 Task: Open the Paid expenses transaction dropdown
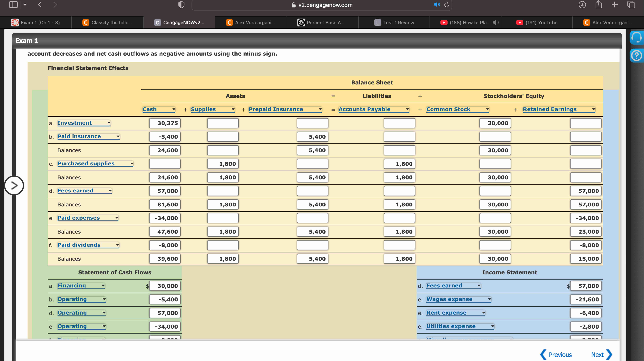(88, 218)
